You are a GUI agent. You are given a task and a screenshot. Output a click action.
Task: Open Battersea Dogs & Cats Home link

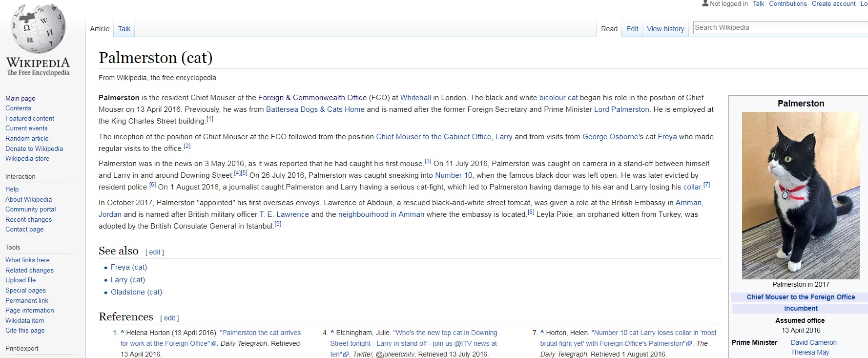315,109
